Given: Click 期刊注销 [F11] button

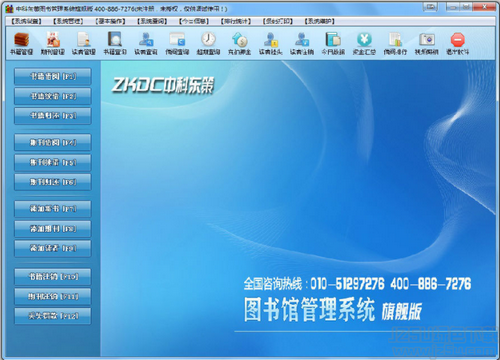Looking at the screenshot, I should tap(53, 297).
